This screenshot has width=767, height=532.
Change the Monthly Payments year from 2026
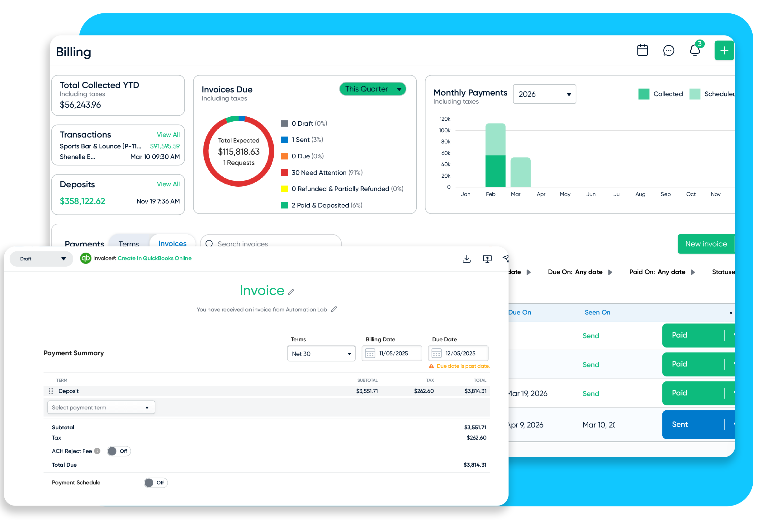click(544, 94)
